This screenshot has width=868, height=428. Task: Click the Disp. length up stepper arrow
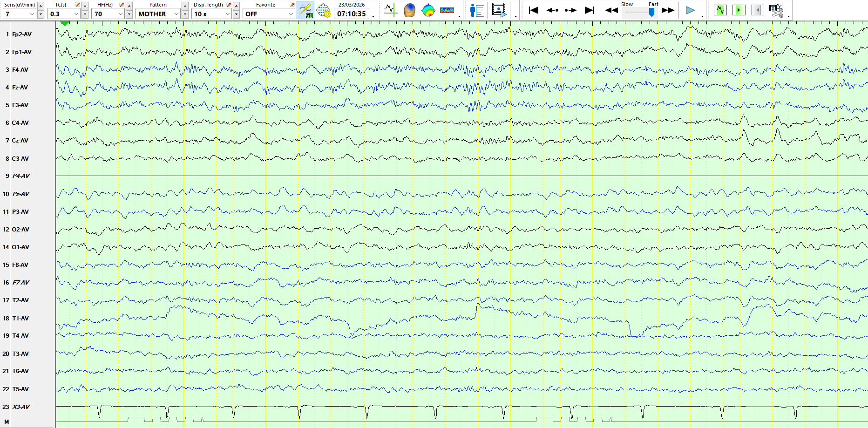coord(236,6)
